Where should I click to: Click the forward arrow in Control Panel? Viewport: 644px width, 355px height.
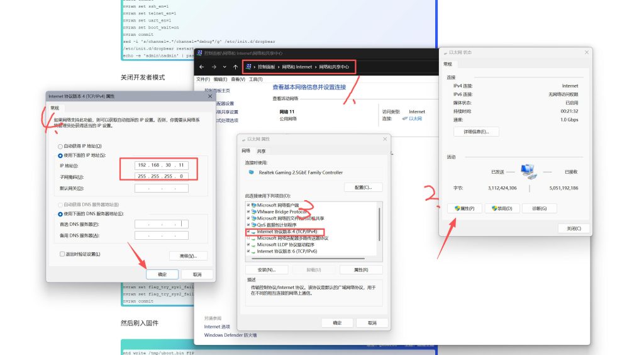click(214, 67)
